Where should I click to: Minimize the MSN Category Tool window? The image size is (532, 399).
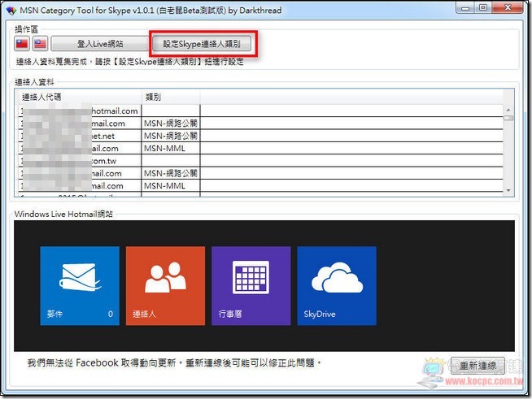[x=466, y=8]
